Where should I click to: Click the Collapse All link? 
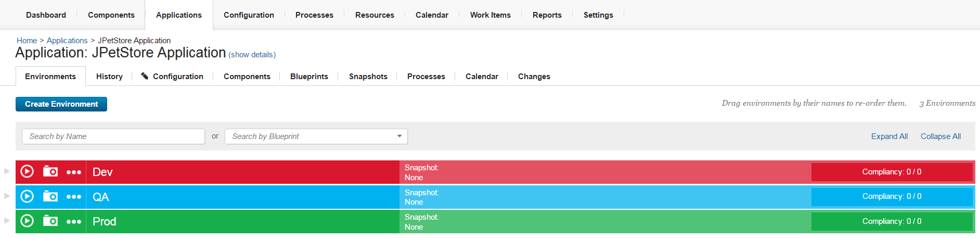point(940,136)
